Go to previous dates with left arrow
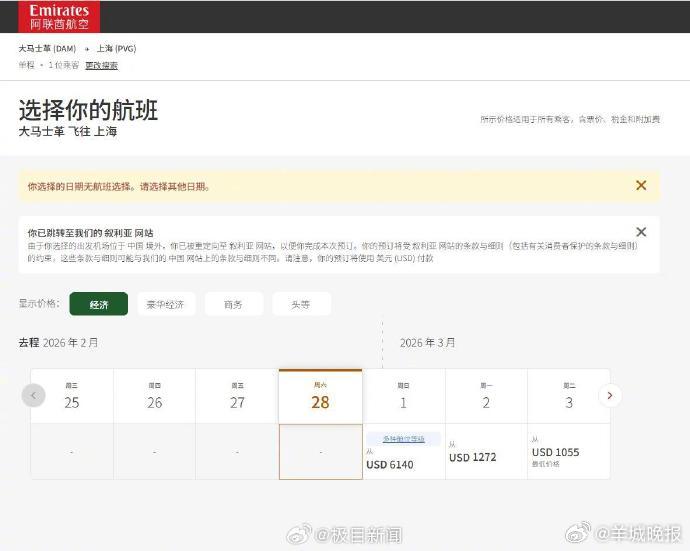 point(33,396)
